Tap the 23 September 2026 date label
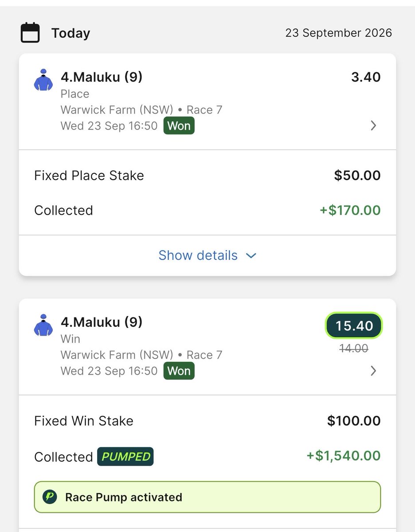The image size is (415, 532). 339,33
